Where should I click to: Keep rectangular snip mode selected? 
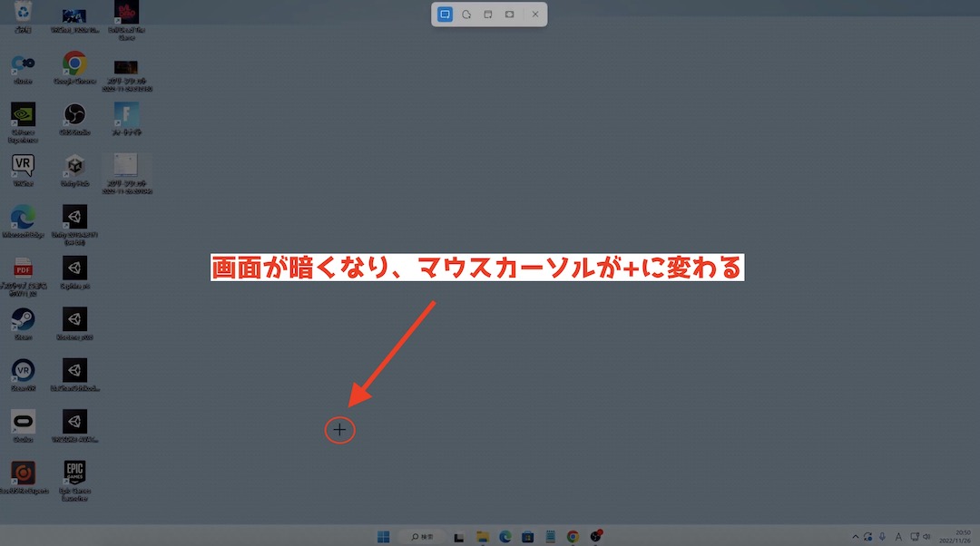(444, 14)
